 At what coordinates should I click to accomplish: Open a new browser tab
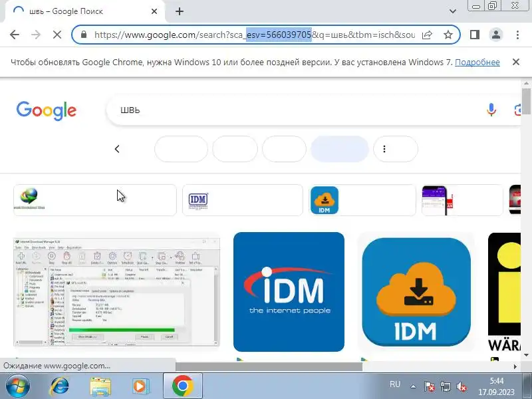click(180, 11)
